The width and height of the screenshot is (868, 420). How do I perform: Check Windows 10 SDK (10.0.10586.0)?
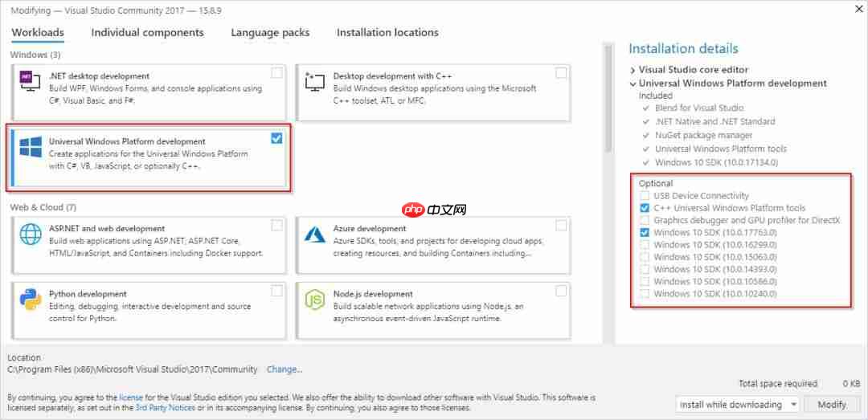tap(645, 281)
